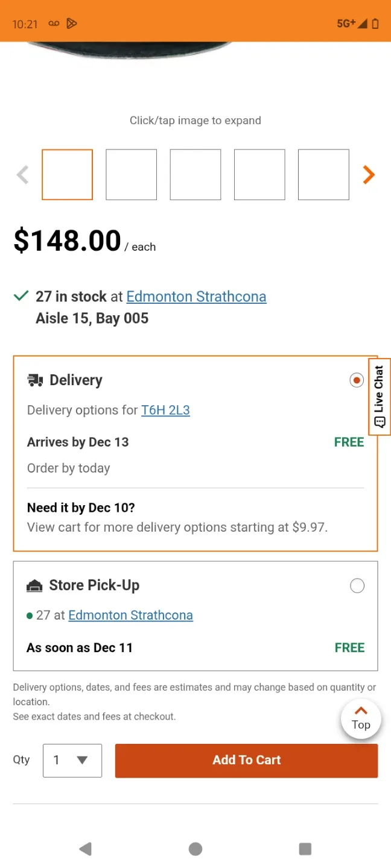Tap the Top scroll-to-top button
Screen dimensions: 391x868
pos(361,719)
